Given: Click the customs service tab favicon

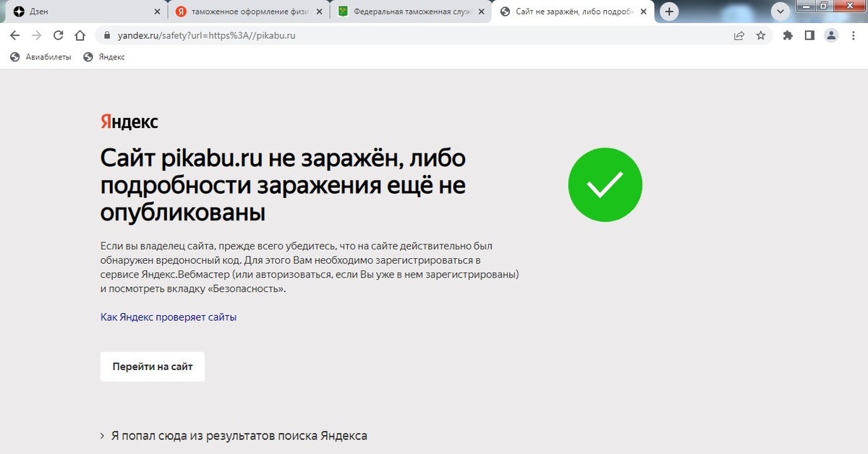Looking at the screenshot, I should pyautogui.click(x=344, y=12).
